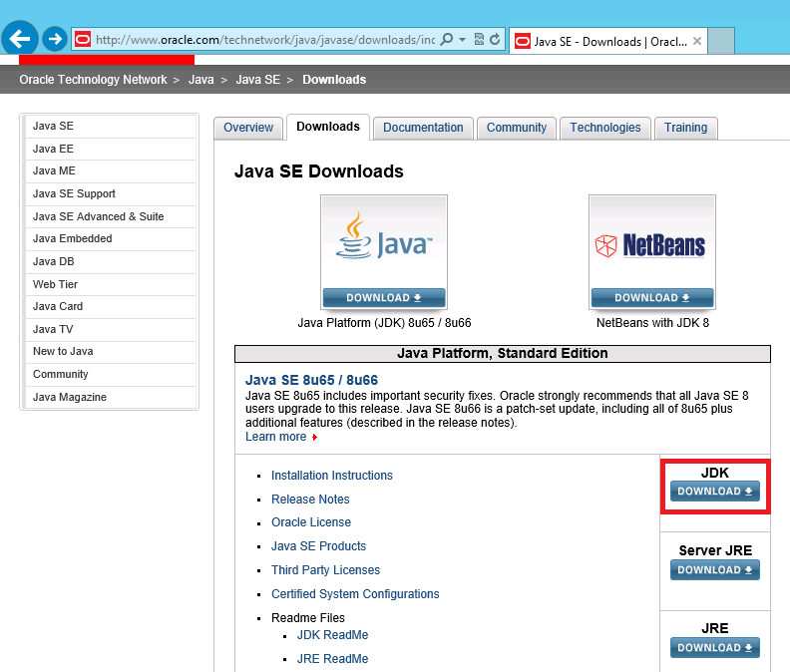Switch to the Technologies tab

605,128
